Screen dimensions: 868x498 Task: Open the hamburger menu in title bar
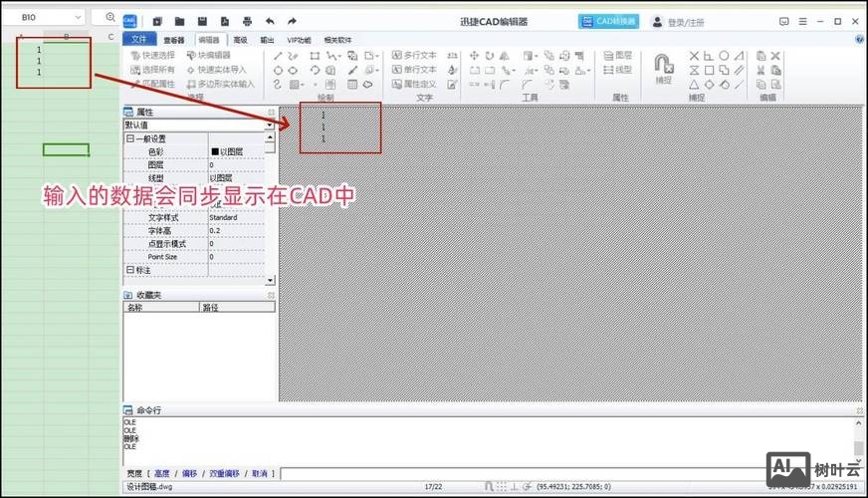pos(802,22)
